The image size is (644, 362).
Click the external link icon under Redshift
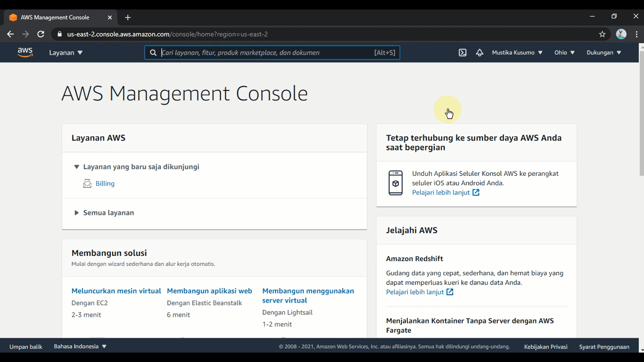point(450,292)
